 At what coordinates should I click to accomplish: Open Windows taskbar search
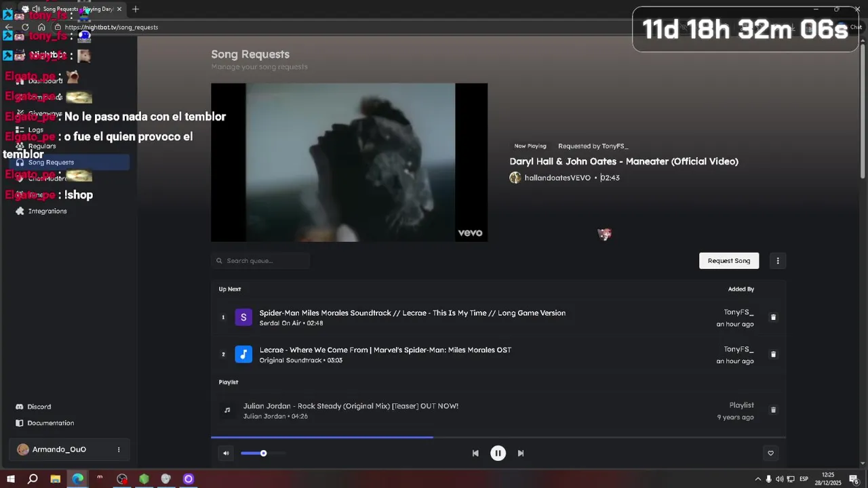tap(33, 479)
